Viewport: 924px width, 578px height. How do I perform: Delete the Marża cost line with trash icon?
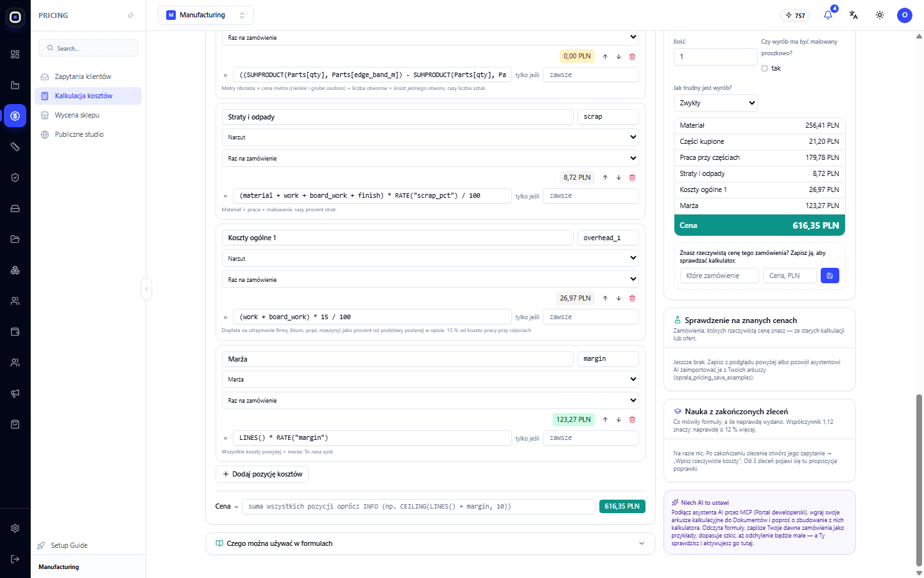click(632, 419)
